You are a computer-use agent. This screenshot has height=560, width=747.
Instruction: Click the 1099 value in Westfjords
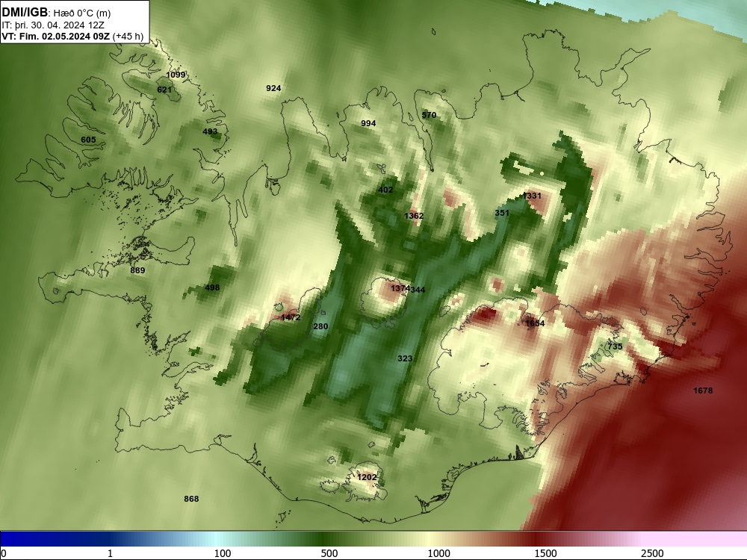(x=176, y=75)
